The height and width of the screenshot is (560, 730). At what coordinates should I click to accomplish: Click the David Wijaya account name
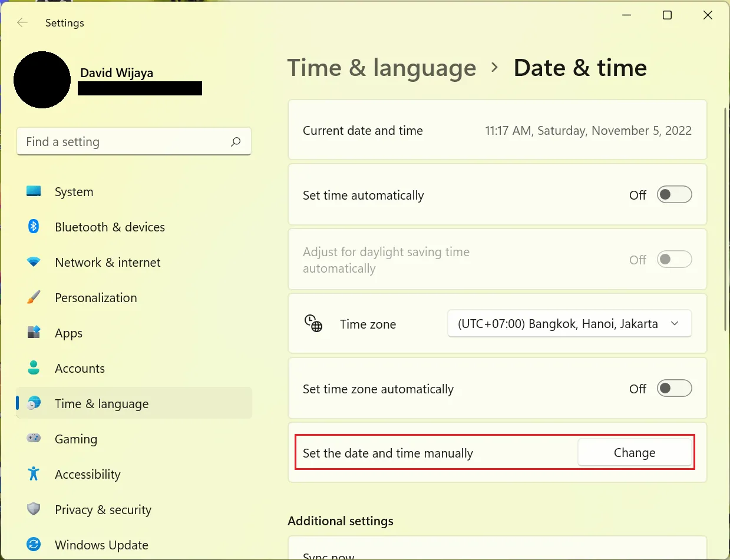[x=115, y=73]
